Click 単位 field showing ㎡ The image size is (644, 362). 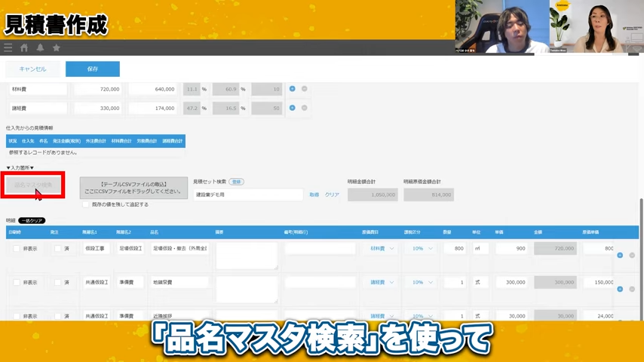click(x=480, y=249)
